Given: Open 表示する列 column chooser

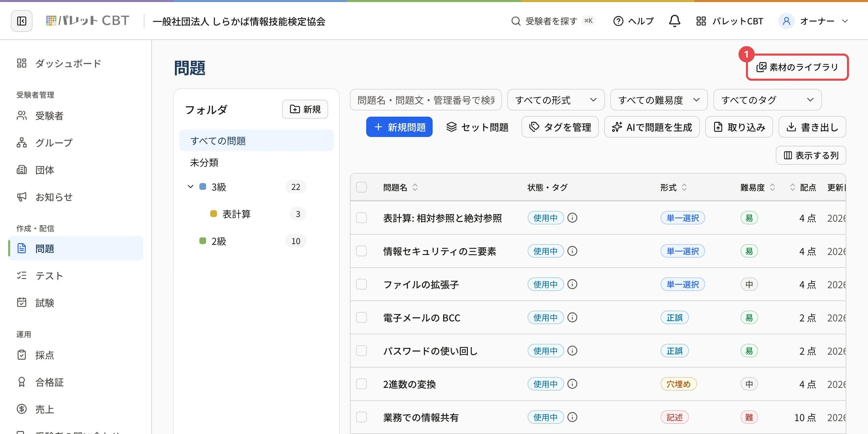Looking at the screenshot, I should coord(811,155).
